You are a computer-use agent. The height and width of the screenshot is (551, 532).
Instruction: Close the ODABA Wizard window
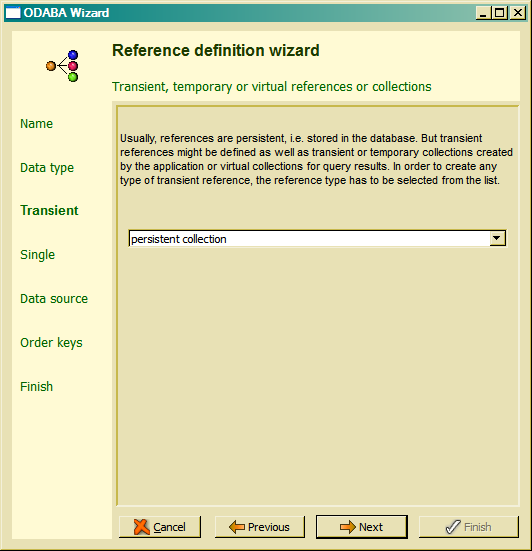pos(518,13)
